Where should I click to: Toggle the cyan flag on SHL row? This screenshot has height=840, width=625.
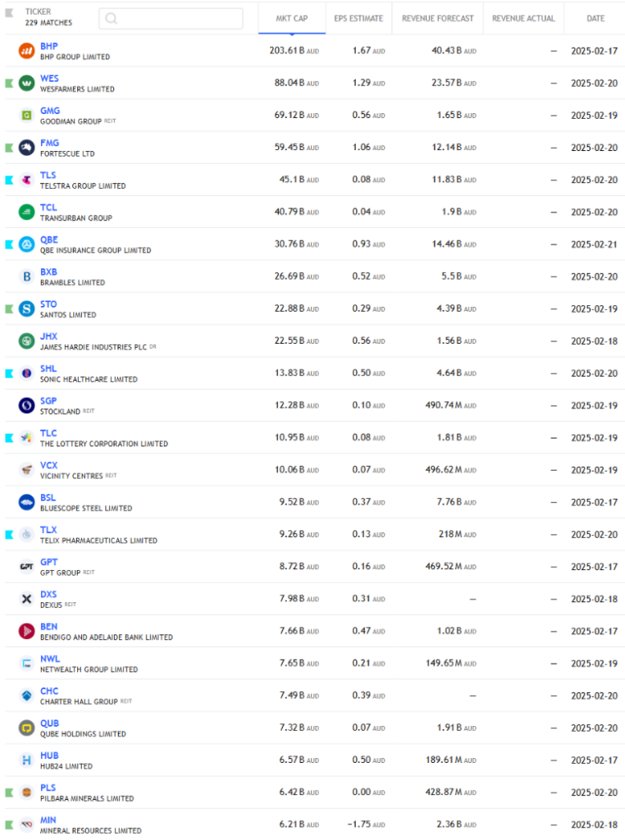9,373
